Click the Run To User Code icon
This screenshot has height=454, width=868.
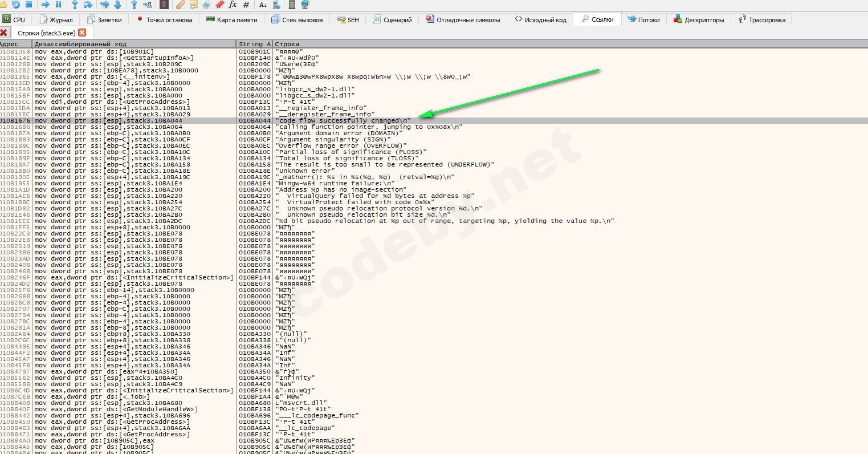147,5
